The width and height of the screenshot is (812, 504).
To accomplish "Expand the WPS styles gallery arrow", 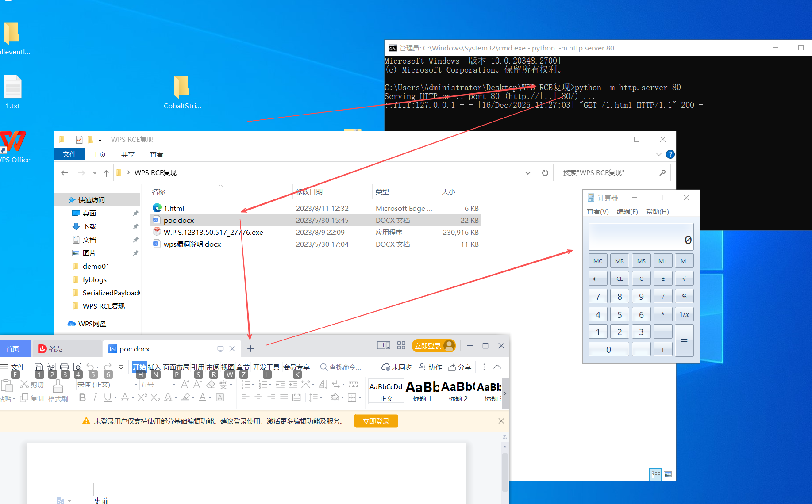I will coord(505,393).
